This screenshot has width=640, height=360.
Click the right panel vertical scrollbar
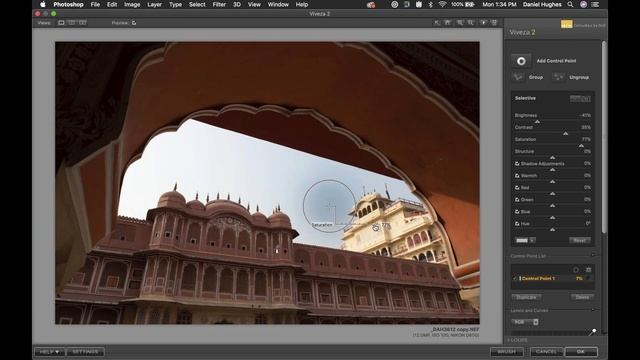point(604,137)
